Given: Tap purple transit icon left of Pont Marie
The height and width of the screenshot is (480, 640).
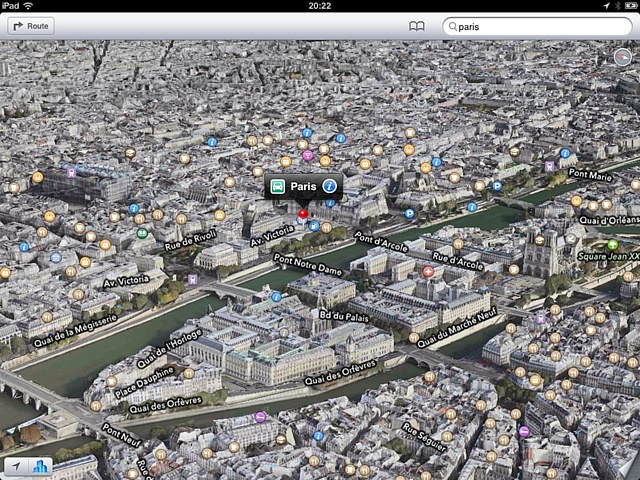Looking at the screenshot, I should point(550,166).
